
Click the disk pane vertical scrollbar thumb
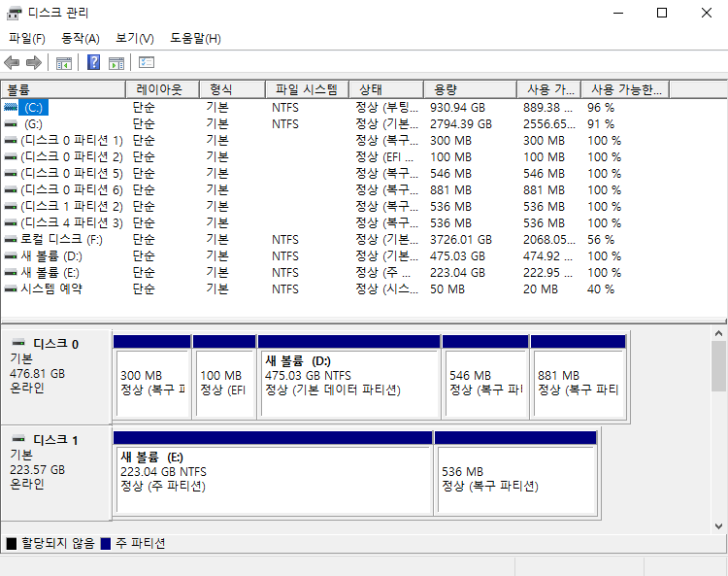[718, 366]
